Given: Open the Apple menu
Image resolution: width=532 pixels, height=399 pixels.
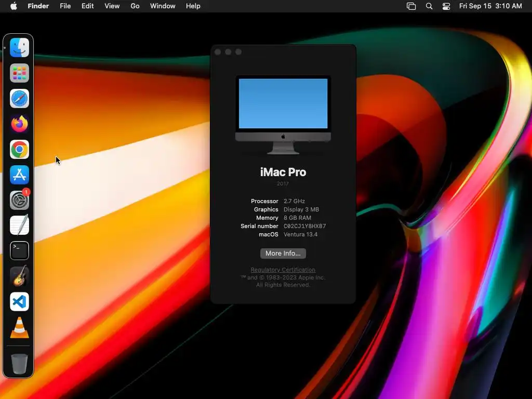Looking at the screenshot, I should coord(14,6).
